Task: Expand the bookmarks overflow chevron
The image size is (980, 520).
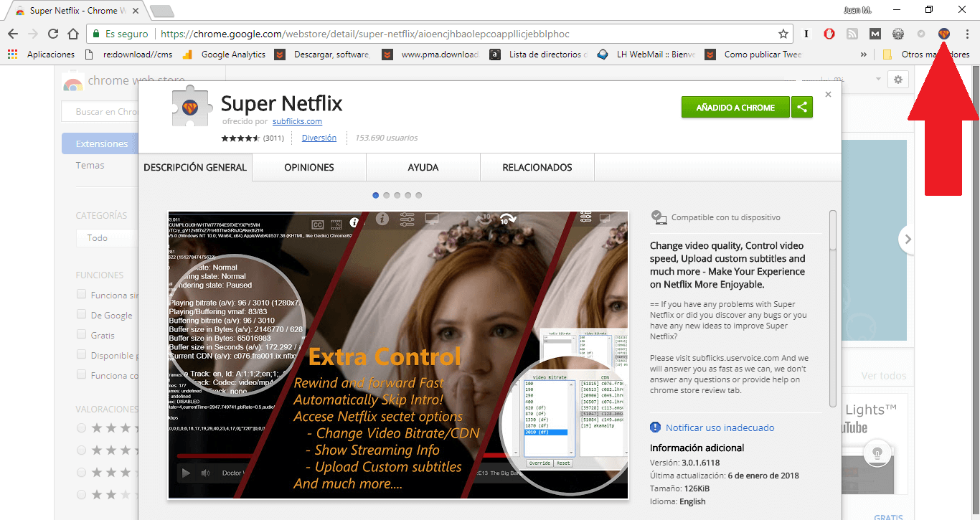Action: pyautogui.click(x=863, y=55)
